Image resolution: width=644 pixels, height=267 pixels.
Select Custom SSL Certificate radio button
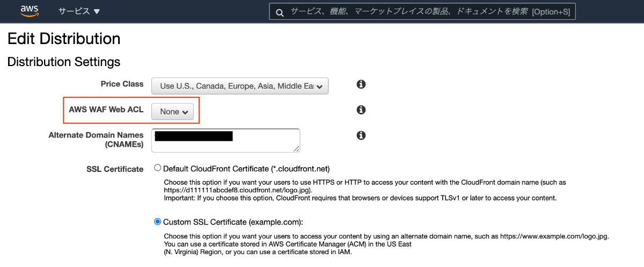point(157,221)
